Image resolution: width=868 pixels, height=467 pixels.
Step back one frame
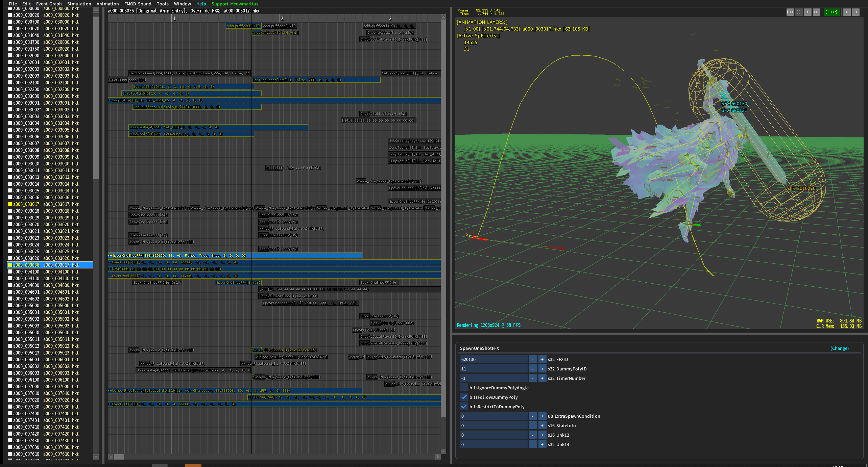click(x=847, y=12)
